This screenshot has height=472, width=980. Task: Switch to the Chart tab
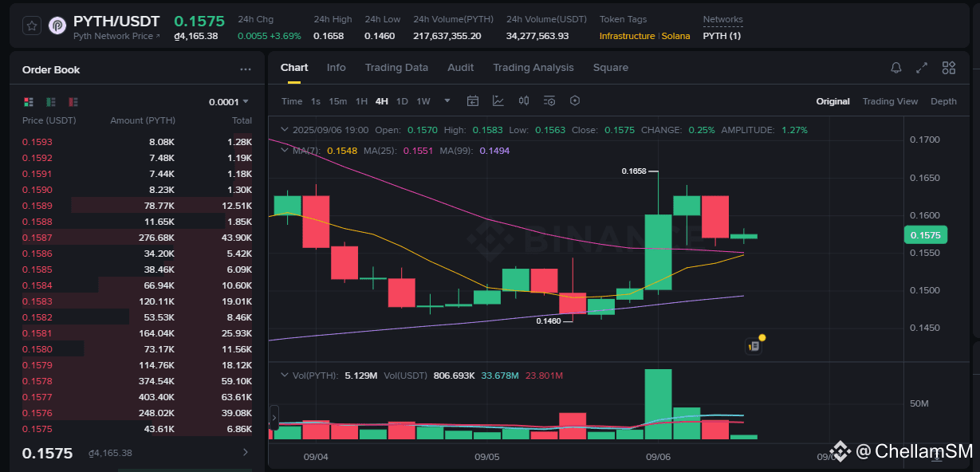[294, 68]
